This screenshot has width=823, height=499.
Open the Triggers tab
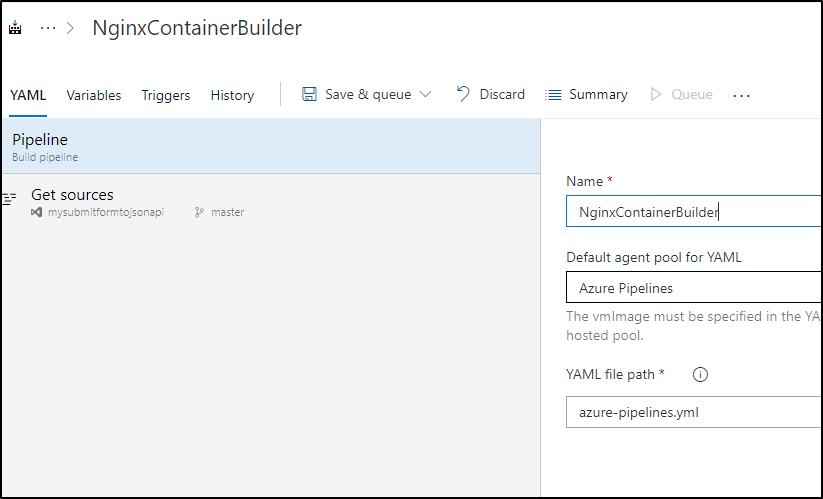click(166, 95)
